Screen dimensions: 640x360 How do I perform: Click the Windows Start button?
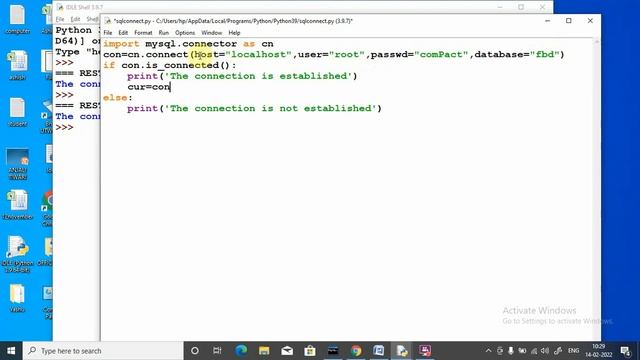pos(11,351)
